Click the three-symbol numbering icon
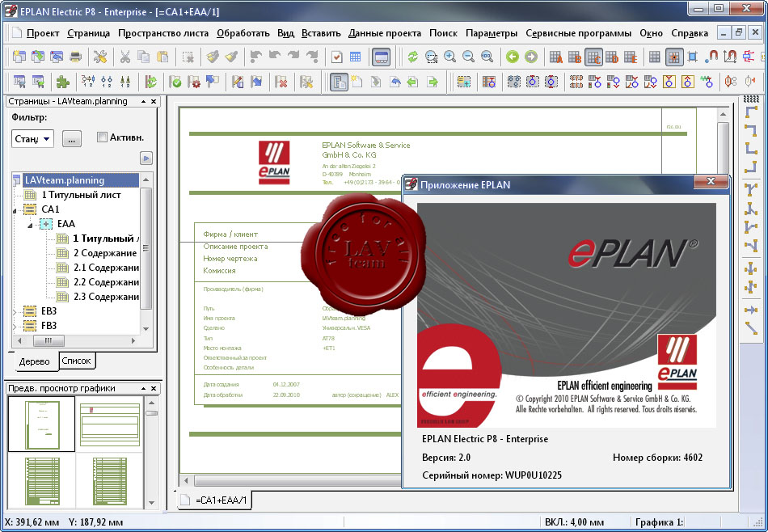The image size is (768, 532). coord(88,82)
